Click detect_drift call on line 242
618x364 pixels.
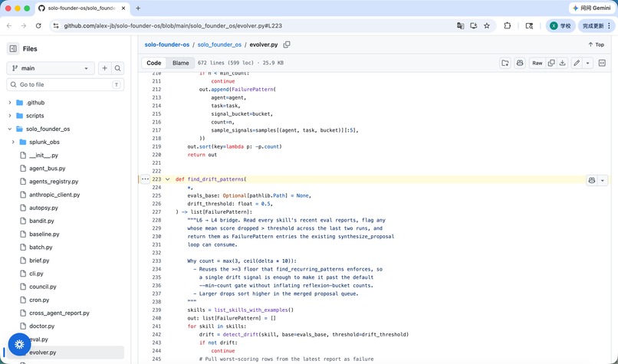click(x=241, y=334)
